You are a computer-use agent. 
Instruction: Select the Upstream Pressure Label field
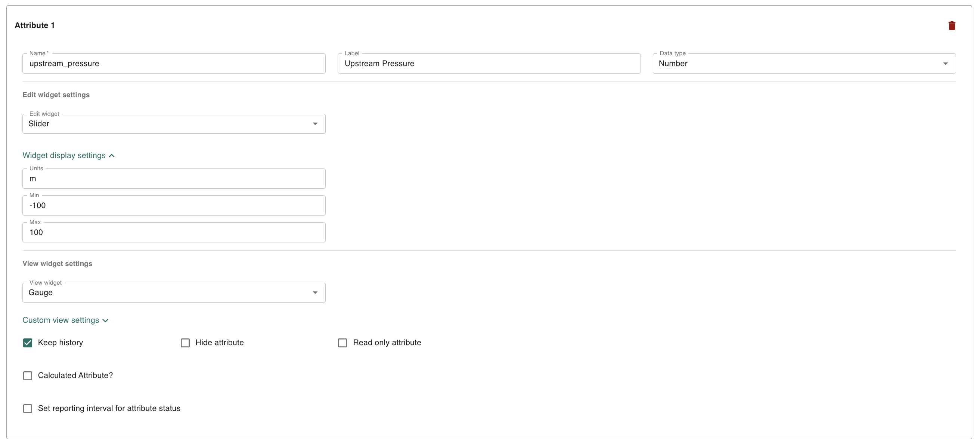[489, 64]
